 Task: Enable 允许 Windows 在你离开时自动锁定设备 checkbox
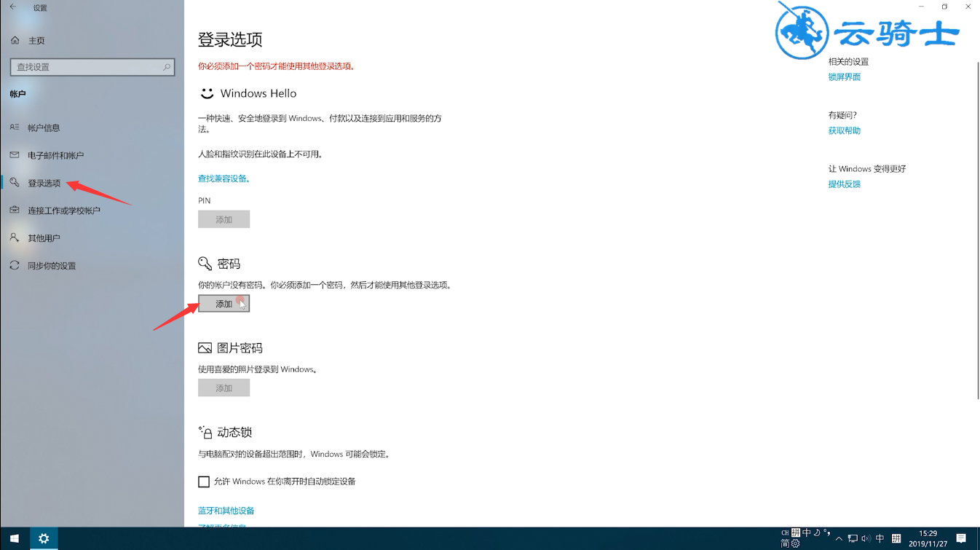tap(204, 482)
